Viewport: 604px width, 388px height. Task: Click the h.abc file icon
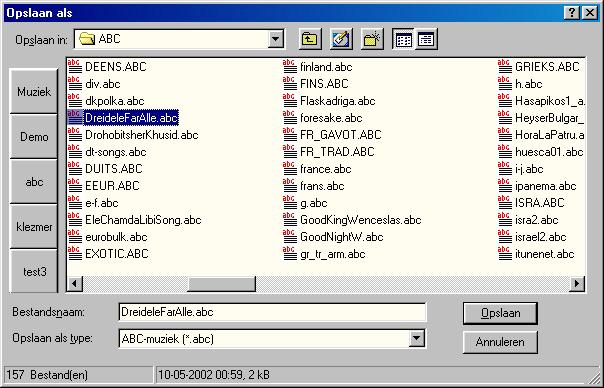(505, 84)
